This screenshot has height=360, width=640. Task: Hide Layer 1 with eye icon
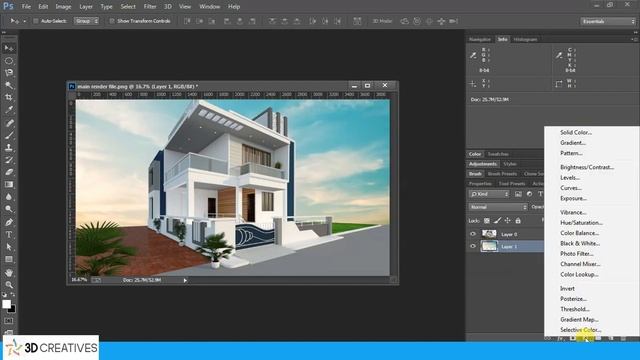point(473,246)
